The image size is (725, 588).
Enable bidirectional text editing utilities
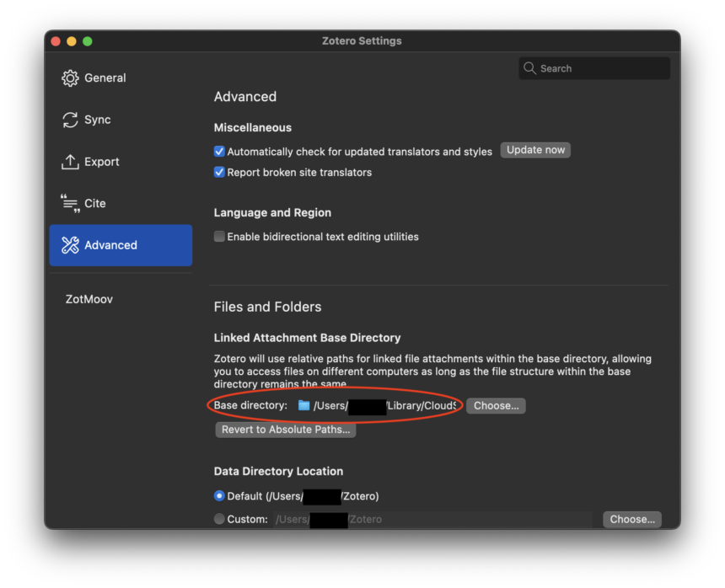click(x=219, y=237)
